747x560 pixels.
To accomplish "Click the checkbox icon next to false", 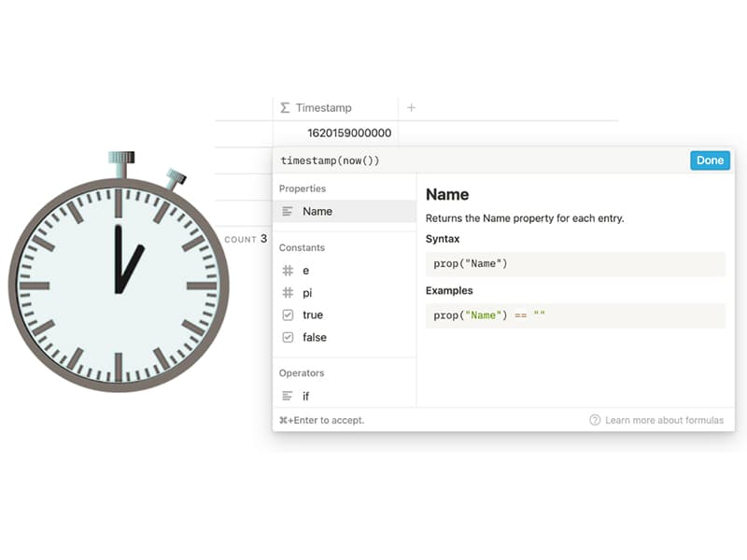I will pyautogui.click(x=288, y=337).
